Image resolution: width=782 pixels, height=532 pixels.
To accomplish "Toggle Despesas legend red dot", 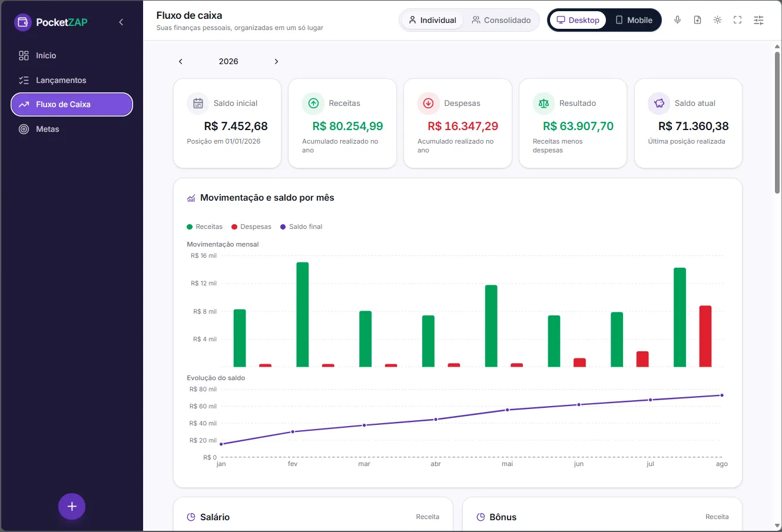I will [234, 227].
